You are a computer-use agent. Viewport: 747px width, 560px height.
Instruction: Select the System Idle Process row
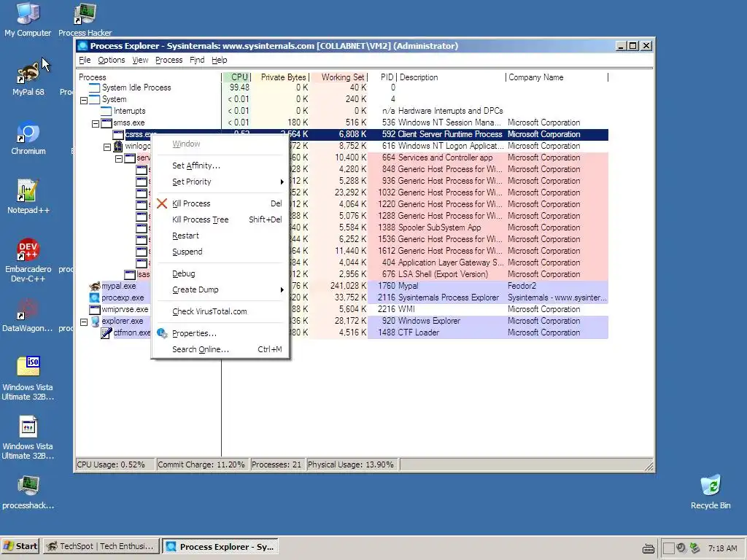click(x=343, y=87)
